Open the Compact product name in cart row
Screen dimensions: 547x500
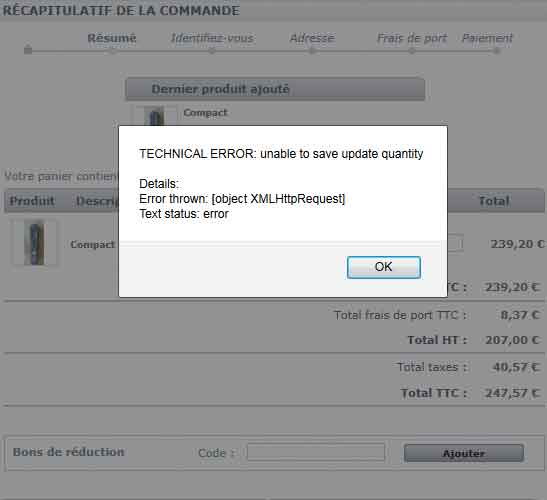(x=92, y=244)
